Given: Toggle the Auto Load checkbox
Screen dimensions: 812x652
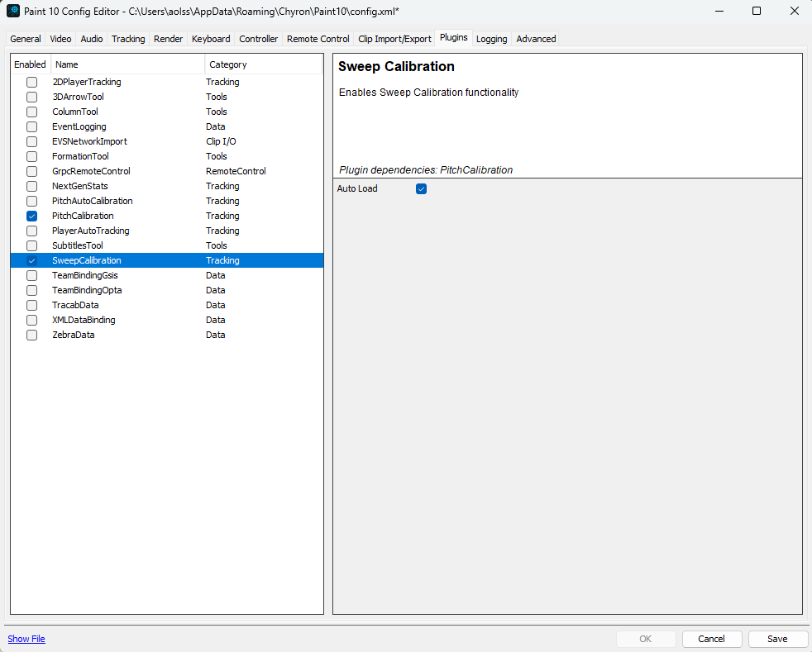Looking at the screenshot, I should coord(421,189).
